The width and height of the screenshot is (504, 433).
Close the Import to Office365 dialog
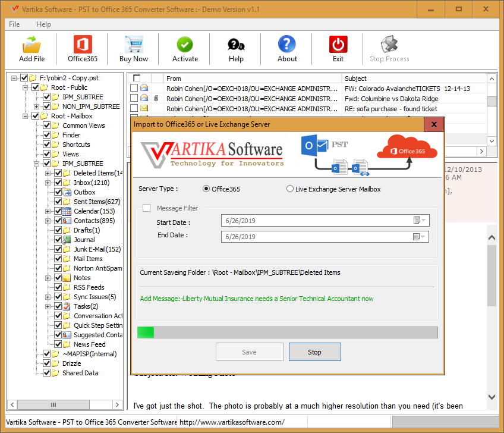coord(434,124)
